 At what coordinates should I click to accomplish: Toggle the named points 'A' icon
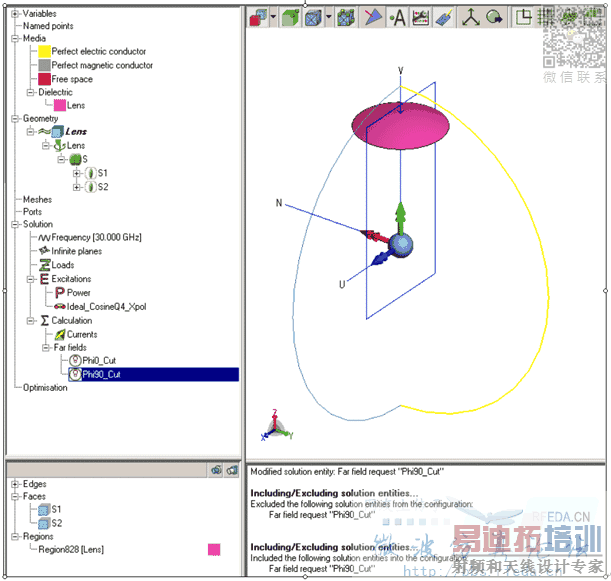point(397,18)
